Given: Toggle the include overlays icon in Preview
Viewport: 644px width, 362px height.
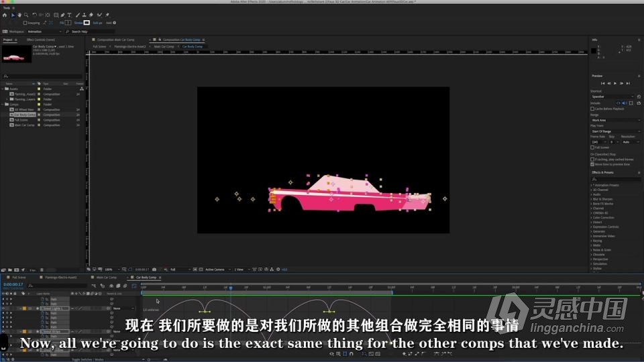Looking at the screenshot, I should tap(631, 103).
